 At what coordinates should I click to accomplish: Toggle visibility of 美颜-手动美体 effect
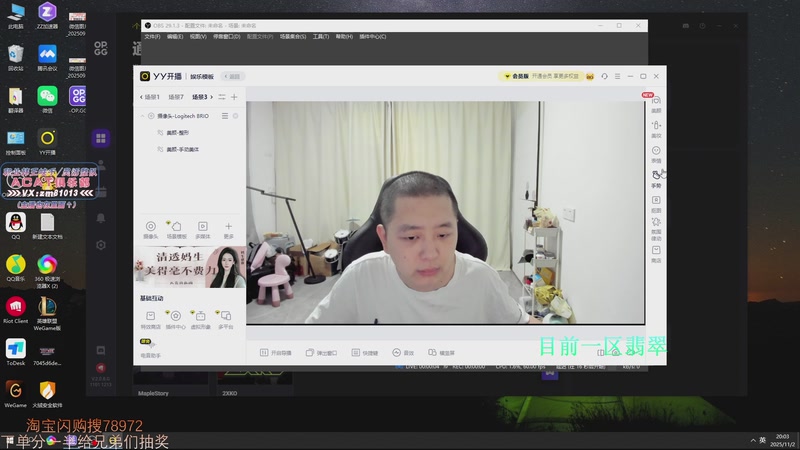tap(160, 149)
